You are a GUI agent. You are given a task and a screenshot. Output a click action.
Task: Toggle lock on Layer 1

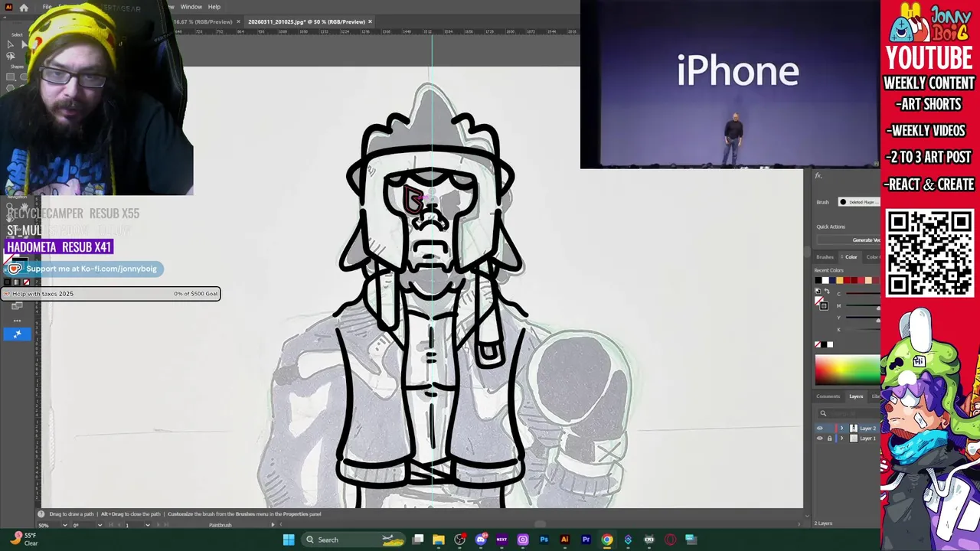829,439
